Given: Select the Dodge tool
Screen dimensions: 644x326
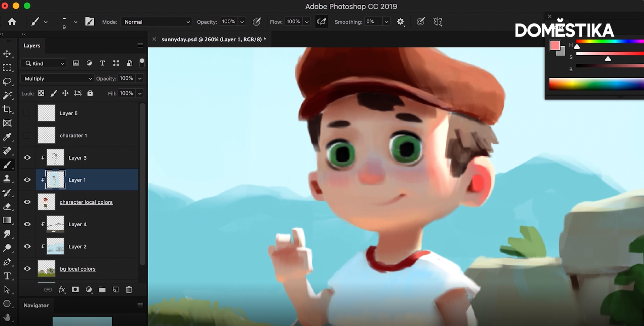Looking at the screenshot, I should tap(7, 248).
